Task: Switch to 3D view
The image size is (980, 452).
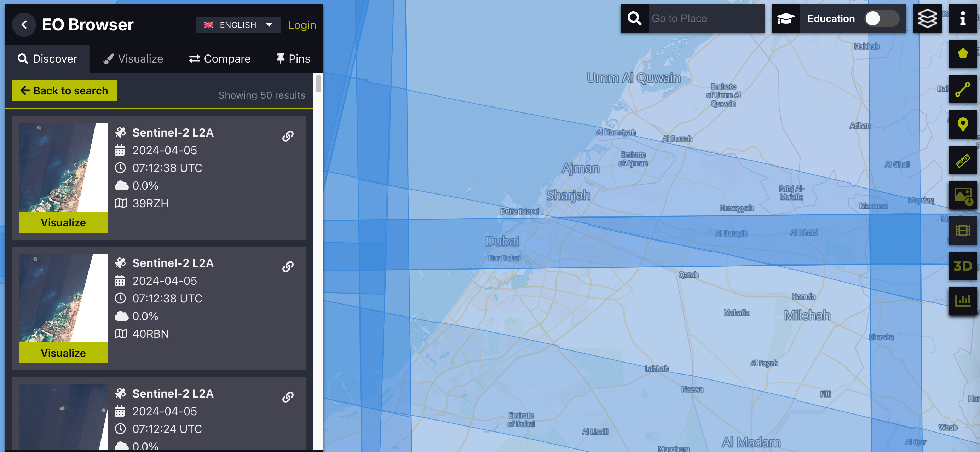Action: coord(963,266)
